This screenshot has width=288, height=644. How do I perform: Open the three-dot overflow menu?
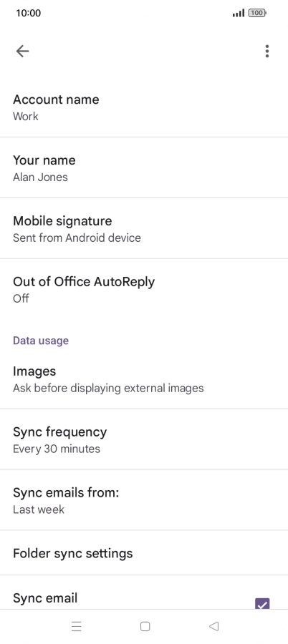(x=267, y=51)
